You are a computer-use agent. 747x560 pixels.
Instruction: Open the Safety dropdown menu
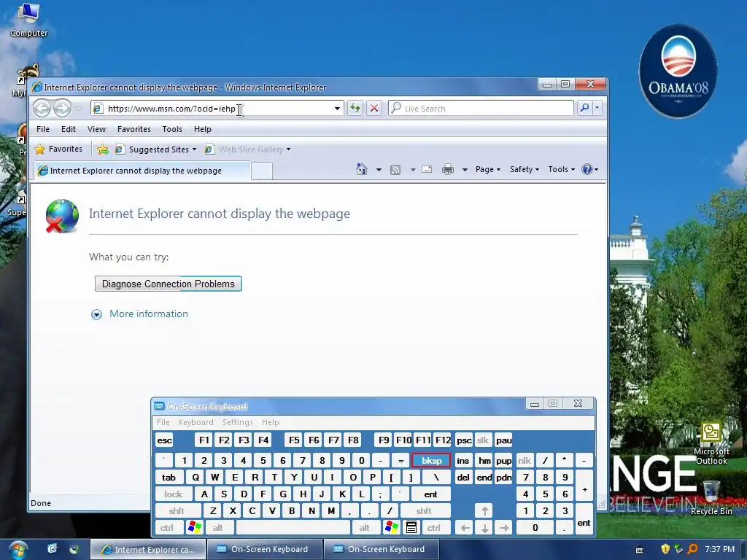(x=524, y=169)
